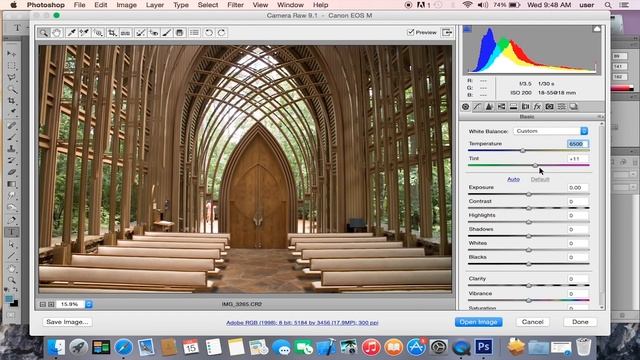This screenshot has height=360, width=640.
Task: Open the Snapshots panel tab
Action: (573, 107)
